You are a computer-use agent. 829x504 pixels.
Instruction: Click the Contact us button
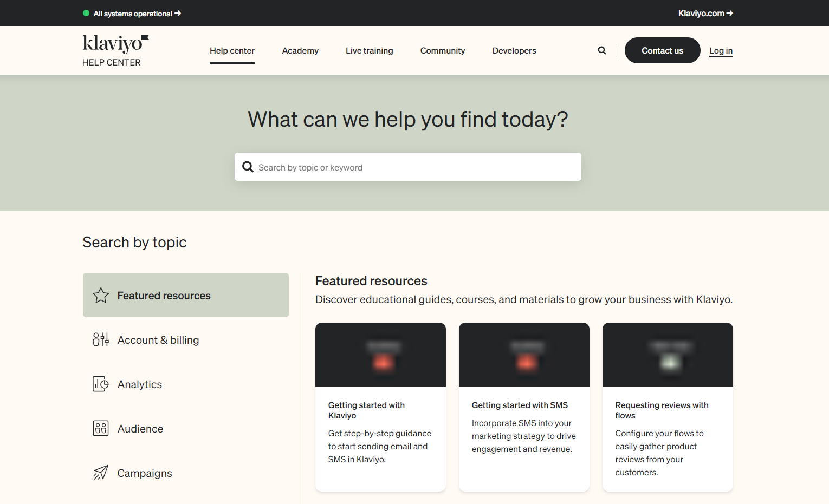pyautogui.click(x=663, y=50)
